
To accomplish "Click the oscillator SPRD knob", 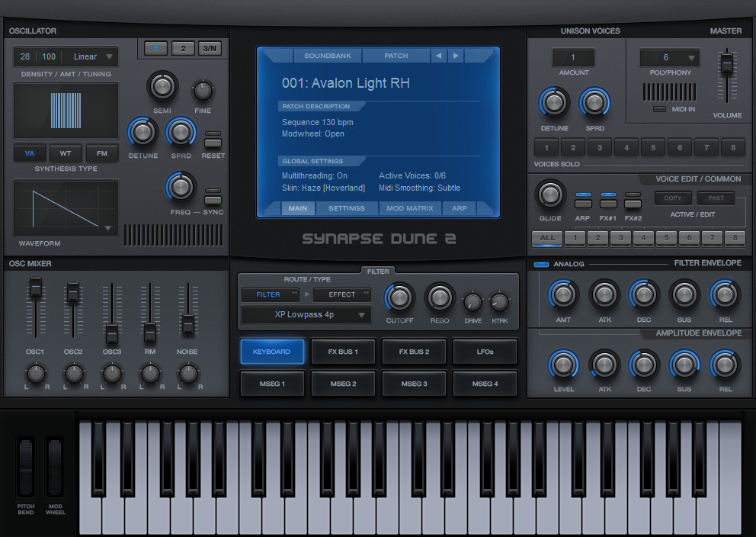I will (x=181, y=132).
